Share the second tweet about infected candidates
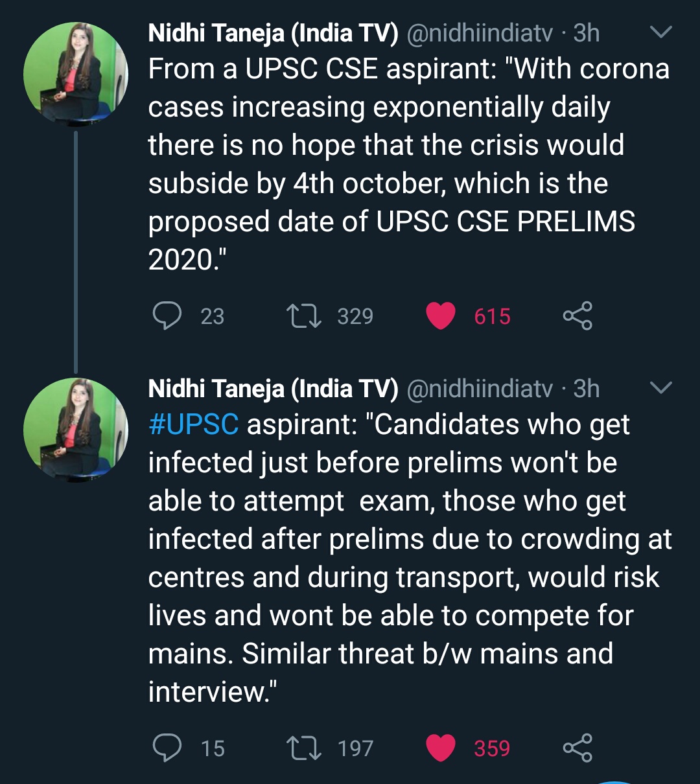 pyautogui.click(x=577, y=748)
